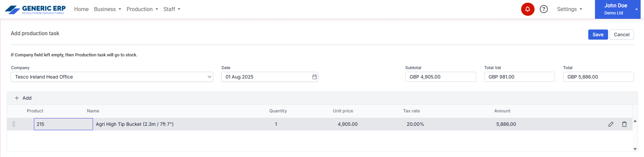644x157 pixels.
Task: Delete the Agri High Tip Bucket row
Action: coord(624,124)
